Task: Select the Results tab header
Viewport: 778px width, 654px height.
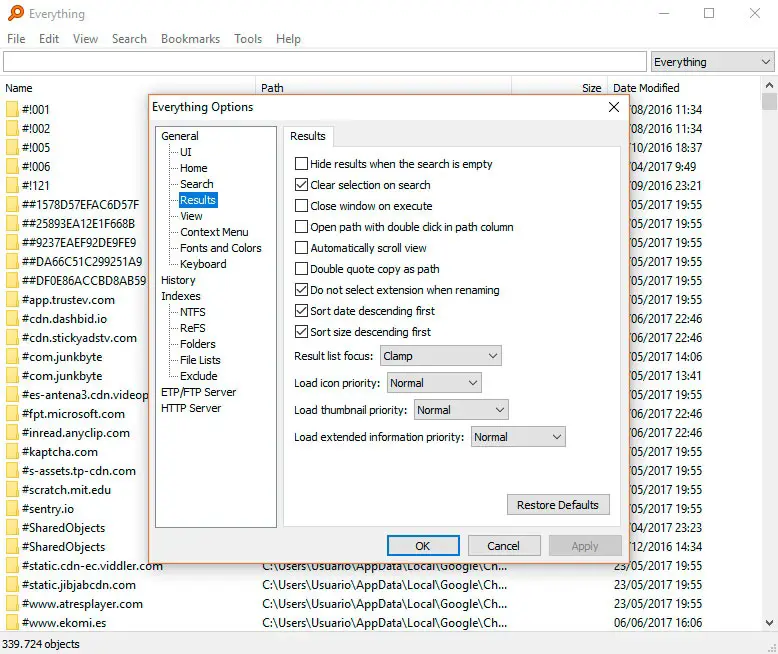Action: pos(308,136)
